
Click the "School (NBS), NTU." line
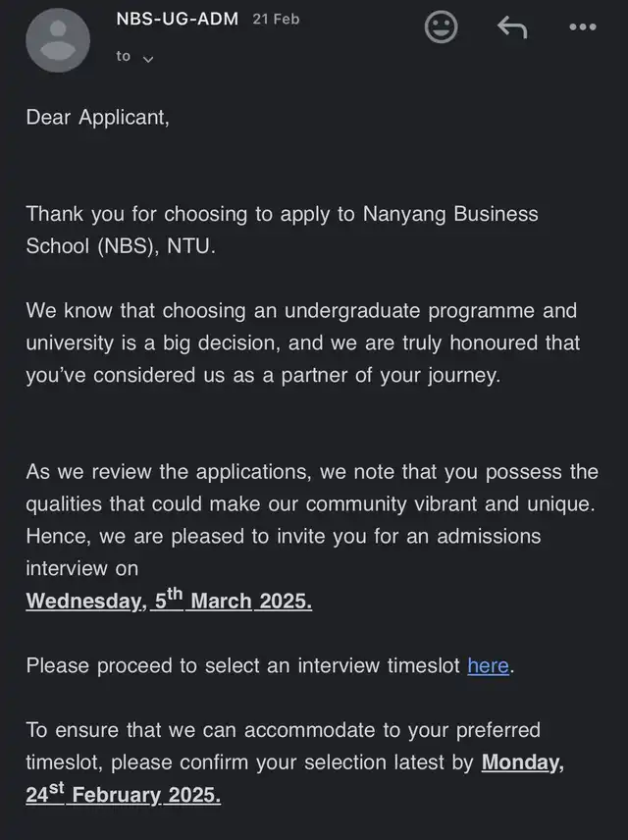coord(121,246)
